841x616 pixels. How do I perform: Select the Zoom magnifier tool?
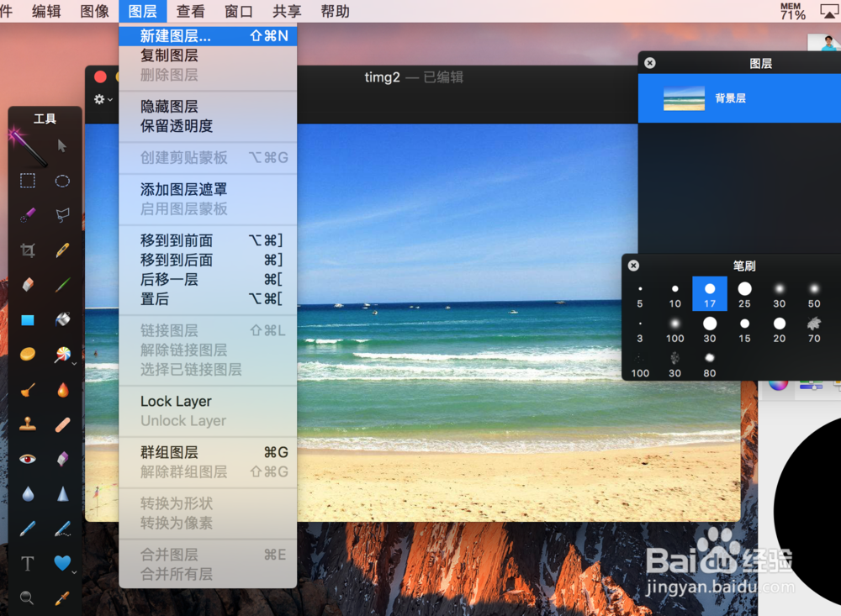(x=27, y=598)
